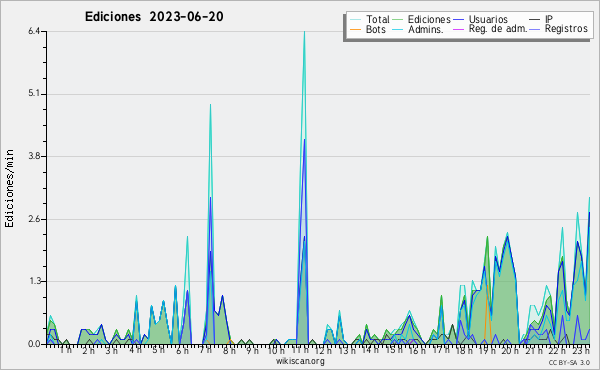The image size is (600, 370).
Task: Select the 'Reg. de adm.' legend entry
Action: click(498, 29)
